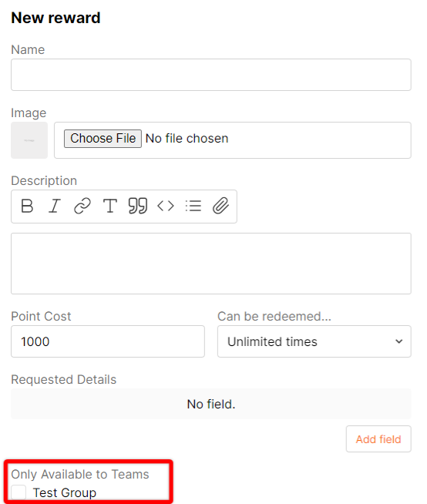Click the Choose File button
This screenshot has height=504, width=427.
(x=103, y=139)
